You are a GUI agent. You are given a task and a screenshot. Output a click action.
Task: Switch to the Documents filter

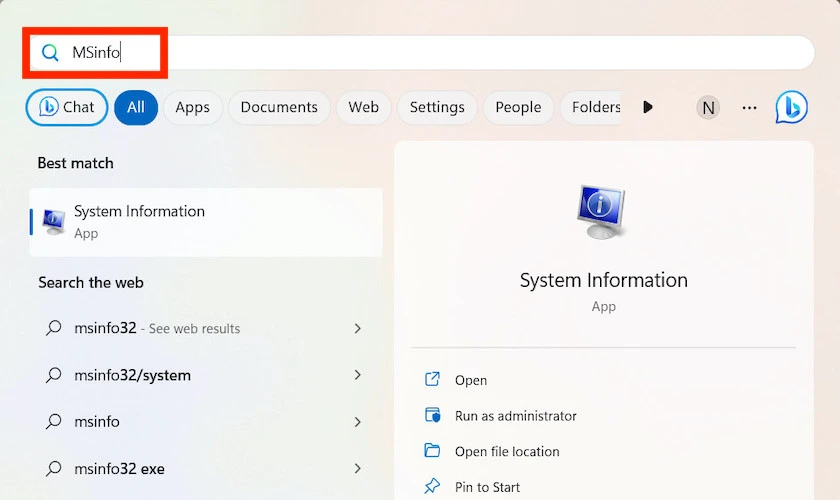279,107
